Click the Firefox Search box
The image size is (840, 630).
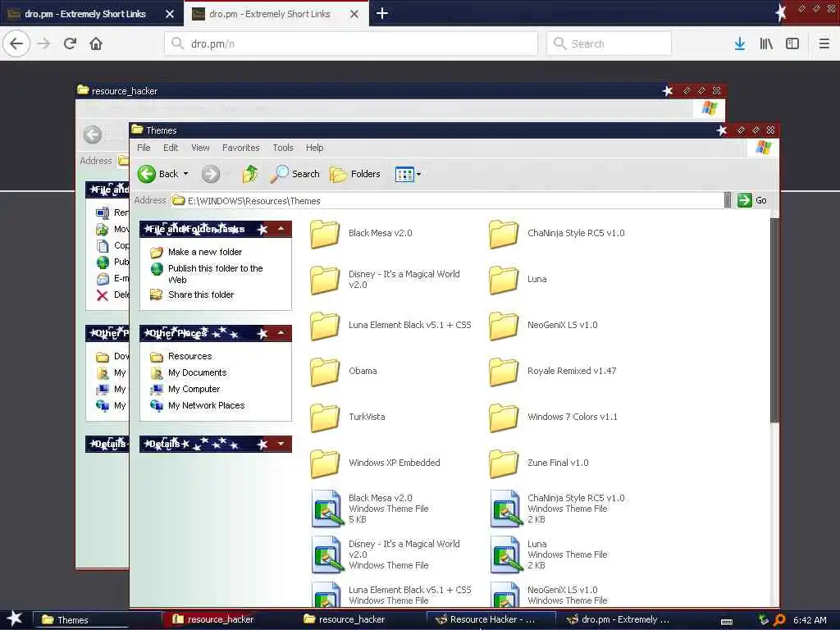(x=609, y=43)
